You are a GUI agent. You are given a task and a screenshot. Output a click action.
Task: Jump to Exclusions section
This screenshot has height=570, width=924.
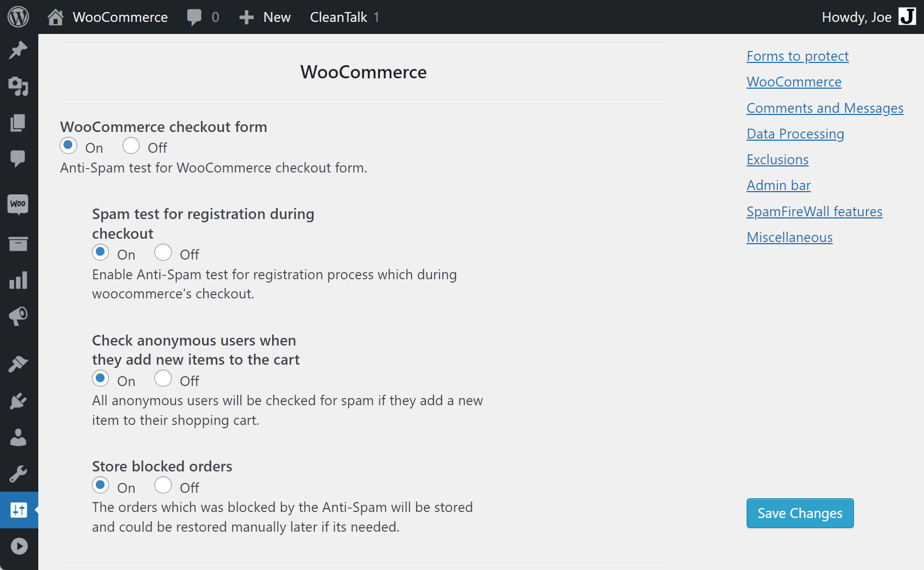[x=777, y=159]
